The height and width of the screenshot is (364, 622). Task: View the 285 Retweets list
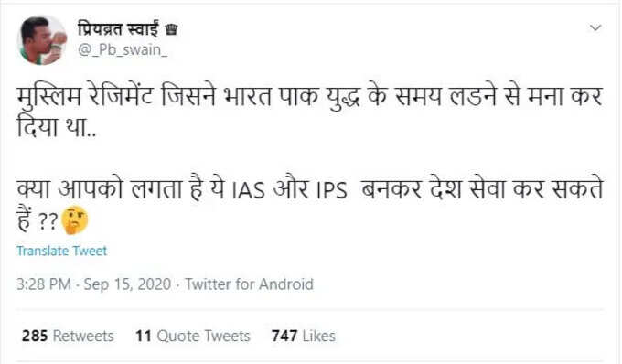68,336
